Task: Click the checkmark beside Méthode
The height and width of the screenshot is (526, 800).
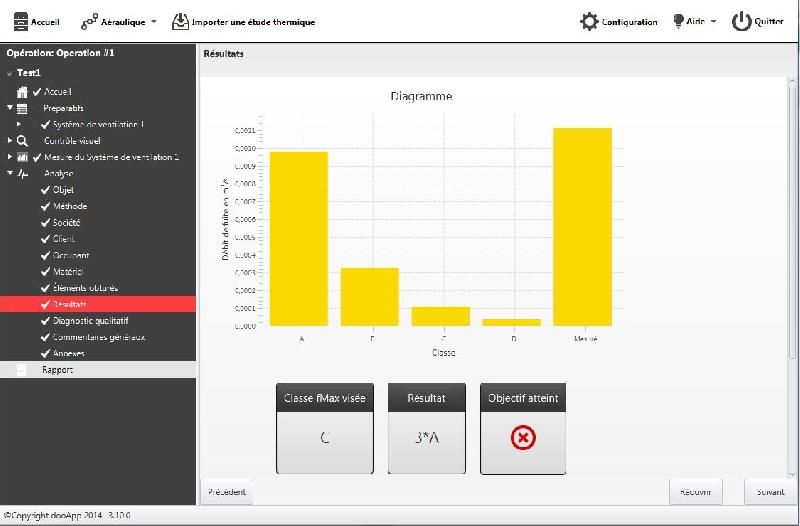Action: (x=45, y=207)
